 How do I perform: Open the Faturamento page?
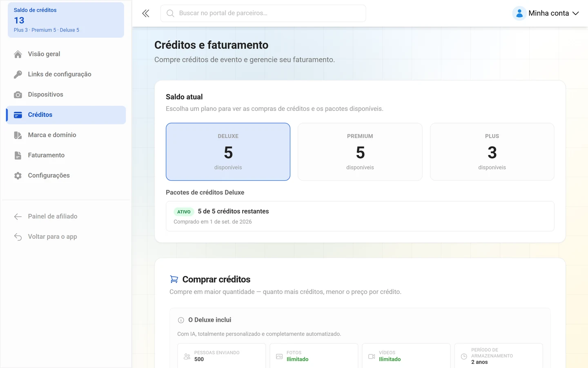coord(66,155)
